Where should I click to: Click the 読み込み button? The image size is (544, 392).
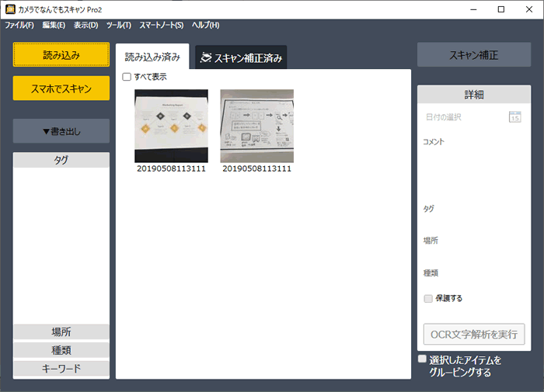coord(61,55)
